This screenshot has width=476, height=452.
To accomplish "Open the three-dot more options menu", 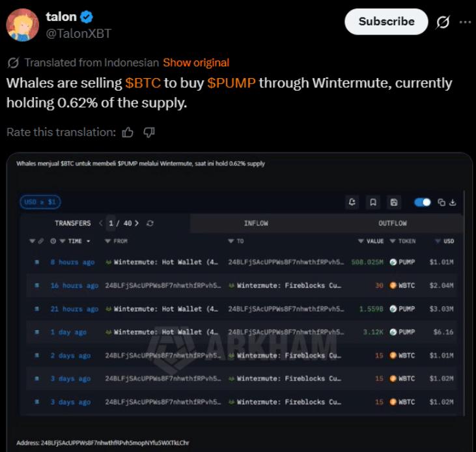I will (465, 22).
